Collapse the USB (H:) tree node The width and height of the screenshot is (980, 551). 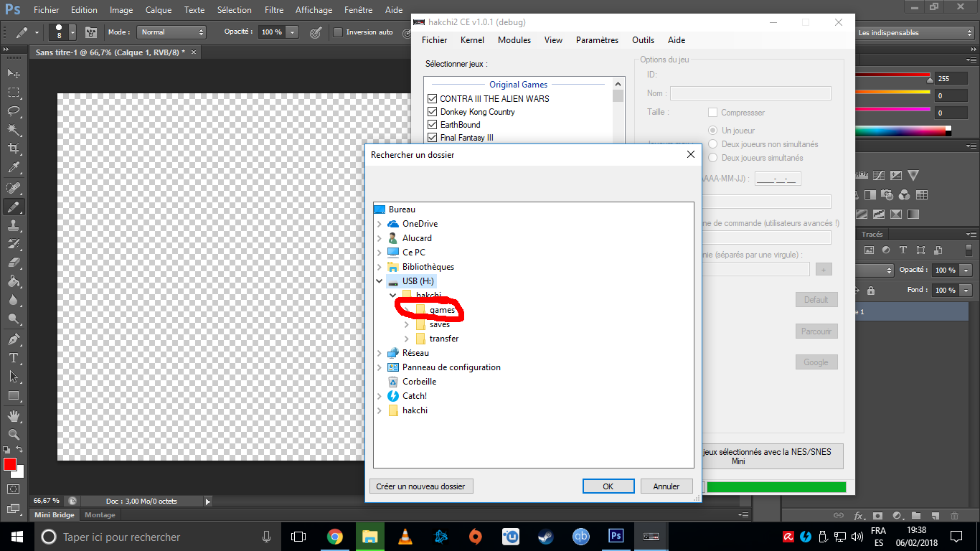pyautogui.click(x=379, y=281)
